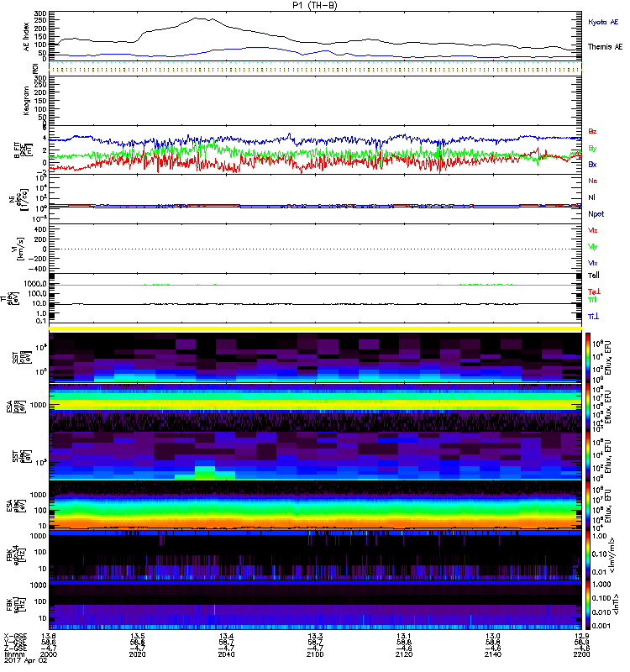Viewport: 630px width, 672px height.
Task: Click the Vi [km/s] axis label
Action: (x=19, y=249)
